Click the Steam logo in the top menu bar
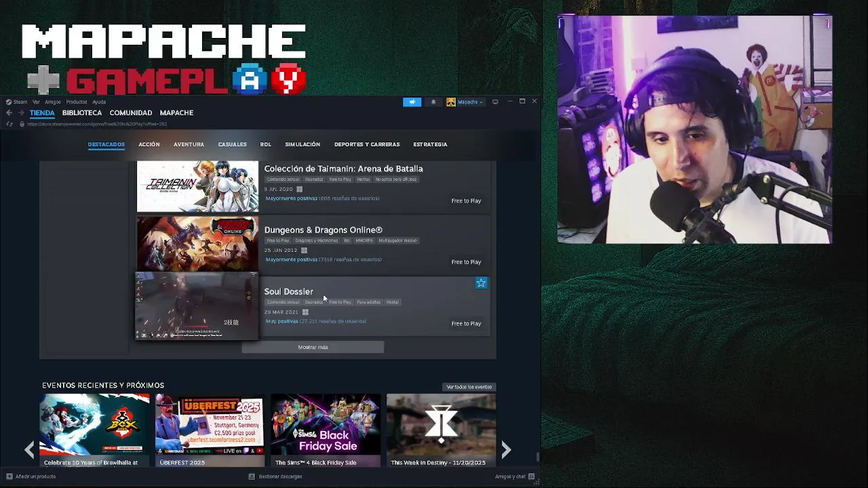 [x=9, y=102]
